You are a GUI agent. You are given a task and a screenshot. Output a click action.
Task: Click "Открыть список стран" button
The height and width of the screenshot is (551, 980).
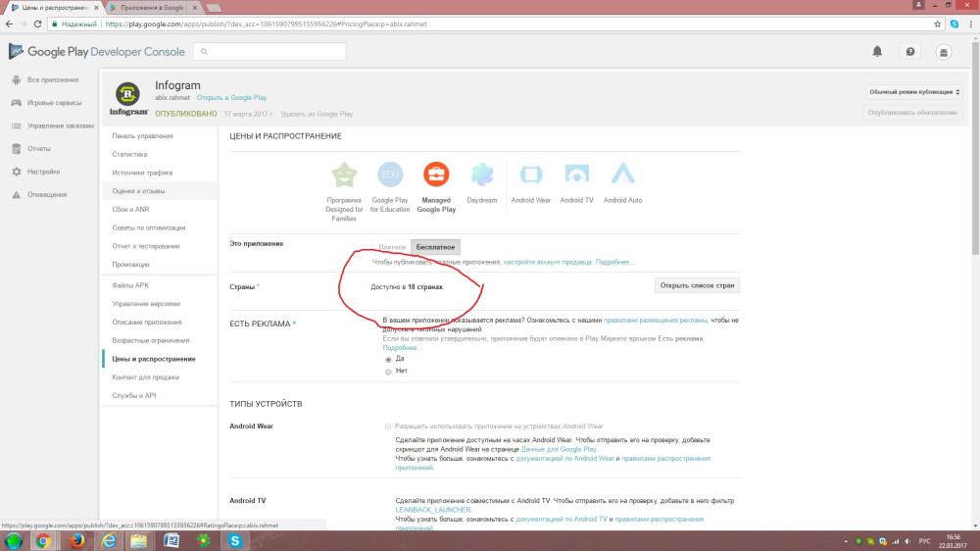point(697,285)
